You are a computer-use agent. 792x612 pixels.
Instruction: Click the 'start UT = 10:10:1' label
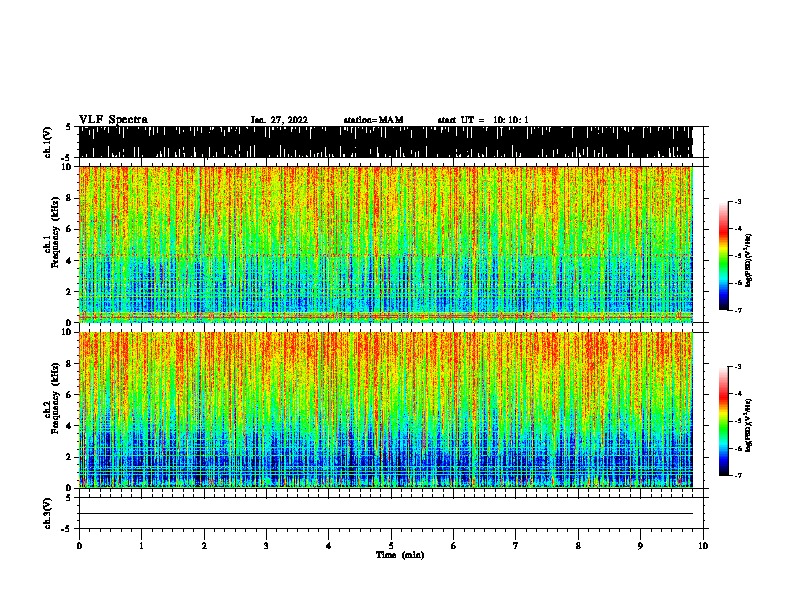point(483,120)
